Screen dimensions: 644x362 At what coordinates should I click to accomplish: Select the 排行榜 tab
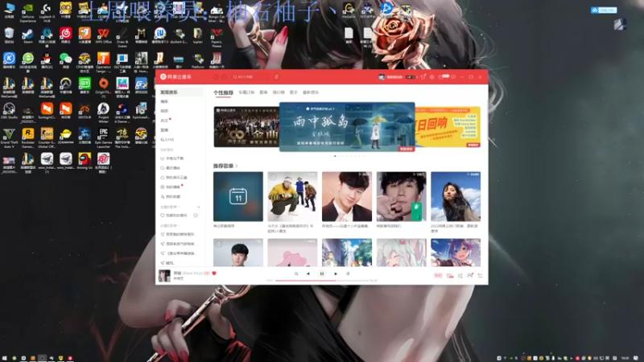pyautogui.click(x=279, y=93)
